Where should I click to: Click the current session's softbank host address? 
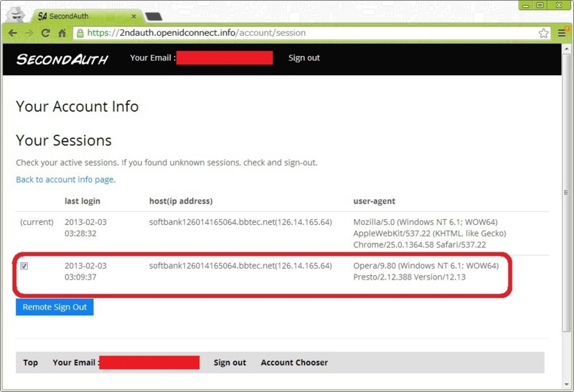coord(240,222)
